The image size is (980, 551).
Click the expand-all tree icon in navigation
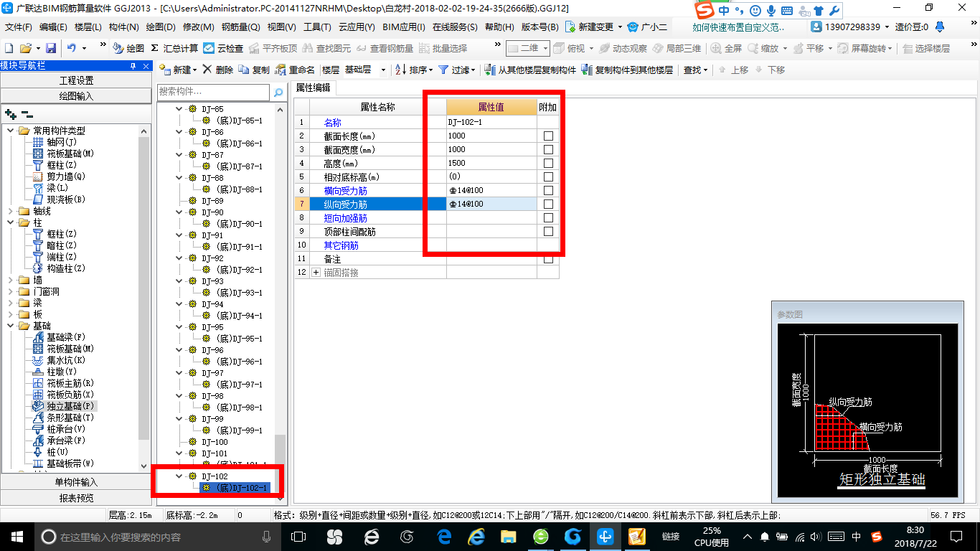[10, 114]
